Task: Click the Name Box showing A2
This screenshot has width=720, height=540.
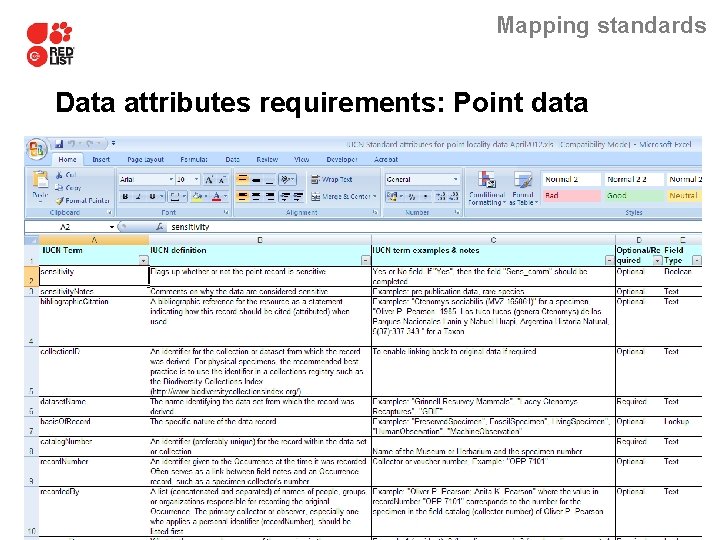Action: point(66,227)
